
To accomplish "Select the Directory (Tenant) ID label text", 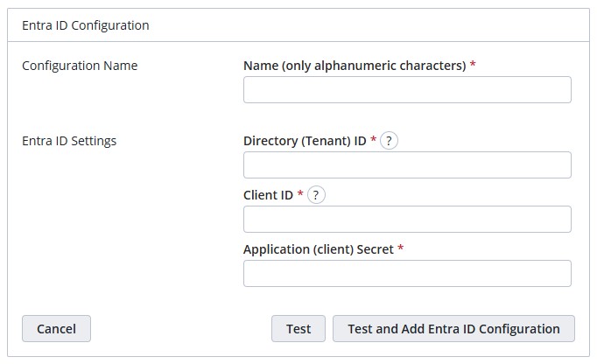I will [305, 141].
